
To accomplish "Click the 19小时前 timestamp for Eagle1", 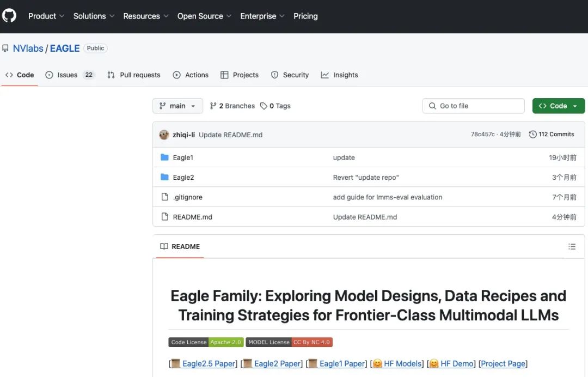I will [x=562, y=157].
